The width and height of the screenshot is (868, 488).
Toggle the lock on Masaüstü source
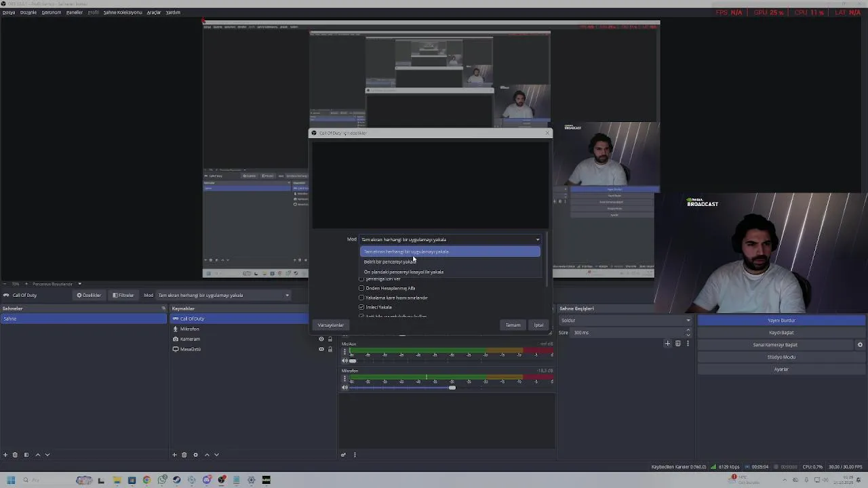(x=330, y=349)
